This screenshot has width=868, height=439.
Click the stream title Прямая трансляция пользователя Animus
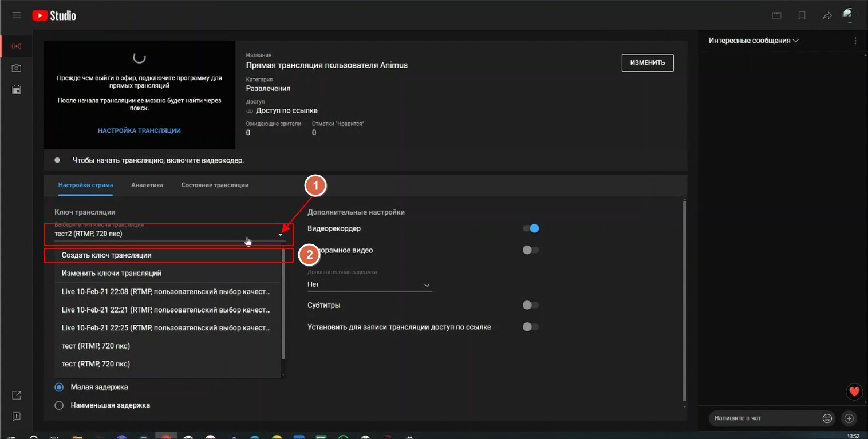click(326, 65)
